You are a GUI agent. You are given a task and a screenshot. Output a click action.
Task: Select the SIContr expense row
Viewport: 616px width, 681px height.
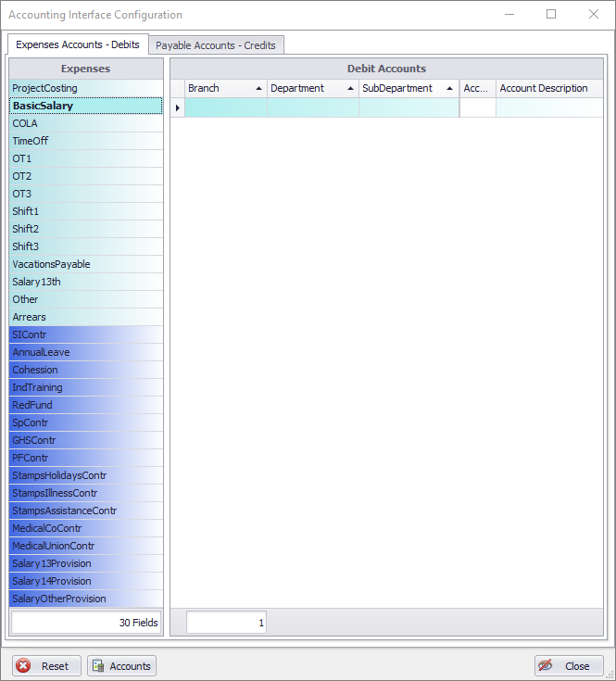pos(86,334)
